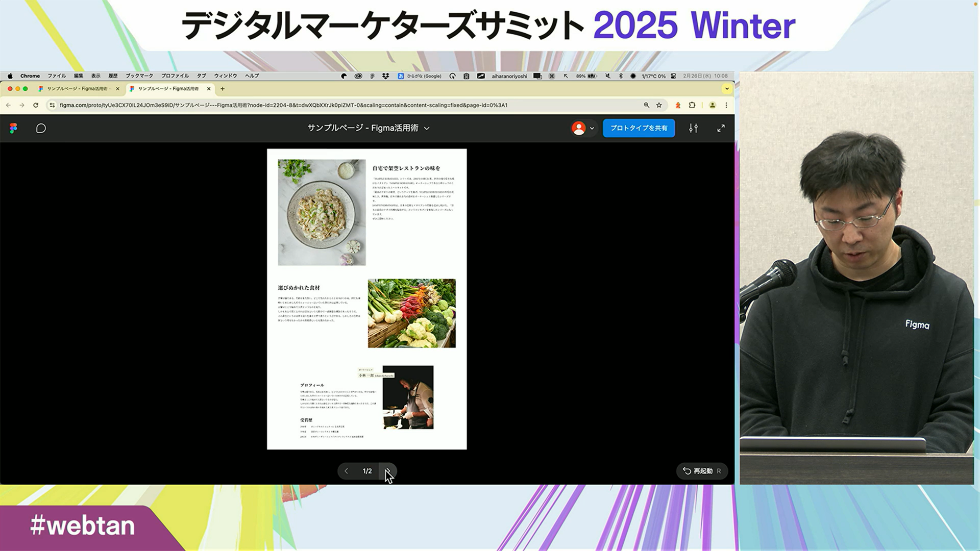Expand the サンプルページ title dropdown chevron
This screenshot has width=980, height=551.
(427, 128)
